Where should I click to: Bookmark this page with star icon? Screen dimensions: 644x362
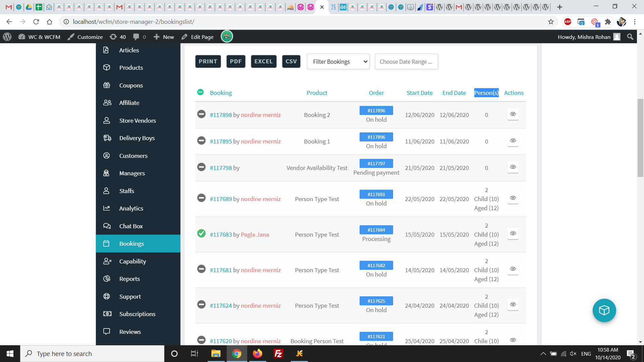(551, 22)
